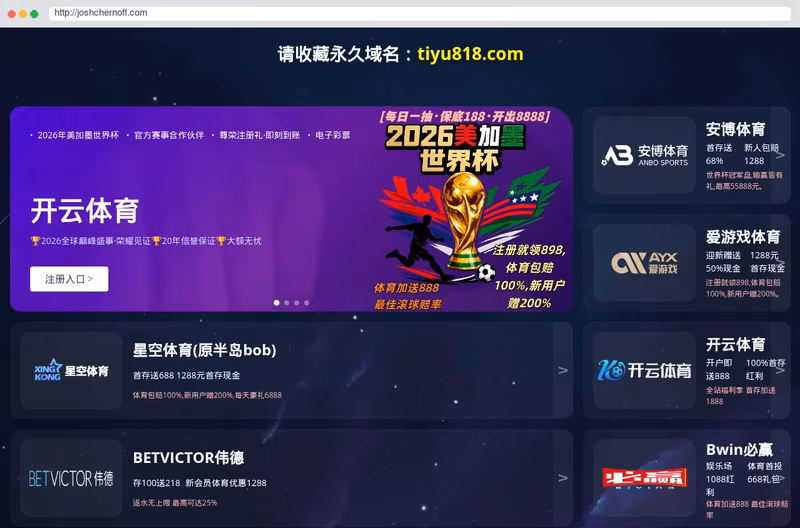The height and width of the screenshot is (528, 800).
Task: Expand the 爱游戏体育 card arrow
Action: coord(780,263)
